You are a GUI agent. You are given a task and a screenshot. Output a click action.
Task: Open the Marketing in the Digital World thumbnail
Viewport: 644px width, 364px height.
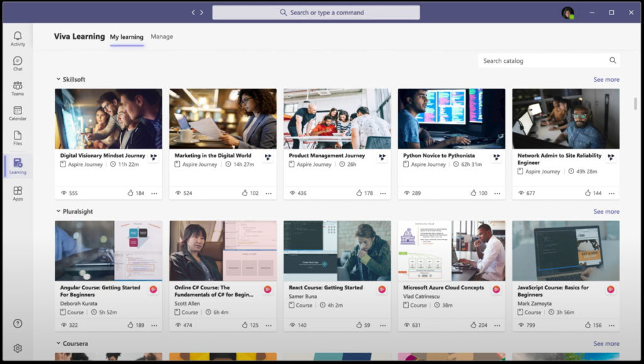coord(223,119)
